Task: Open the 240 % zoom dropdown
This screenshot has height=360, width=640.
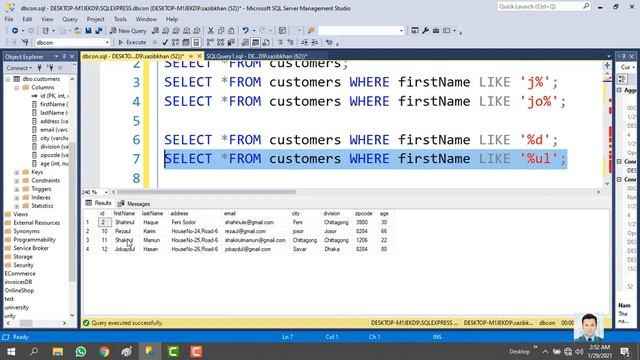Action: pyautogui.click(x=106, y=192)
